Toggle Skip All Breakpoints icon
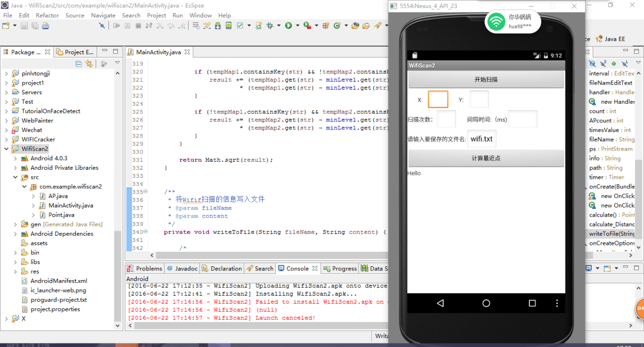This screenshot has height=347, width=644. (x=102, y=25)
